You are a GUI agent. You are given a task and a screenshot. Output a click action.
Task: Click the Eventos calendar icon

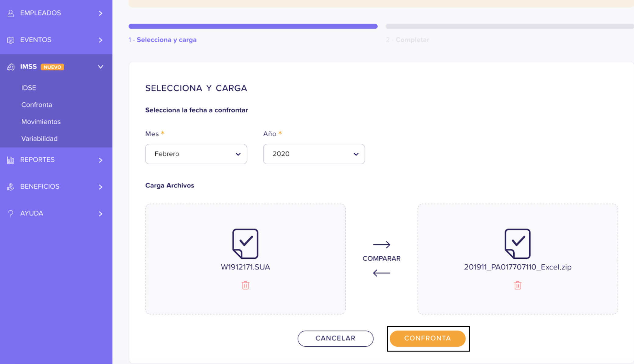tap(11, 40)
